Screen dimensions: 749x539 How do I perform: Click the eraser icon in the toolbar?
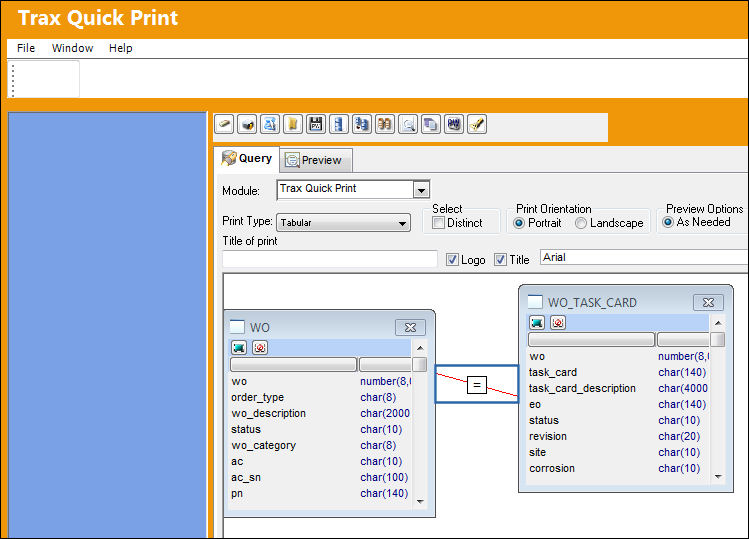click(224, 125)
